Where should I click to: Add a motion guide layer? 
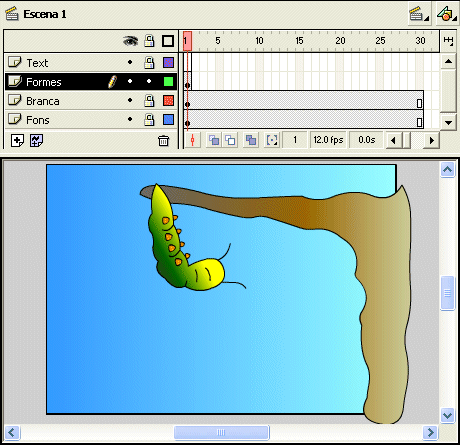click(x=36, y=141)
